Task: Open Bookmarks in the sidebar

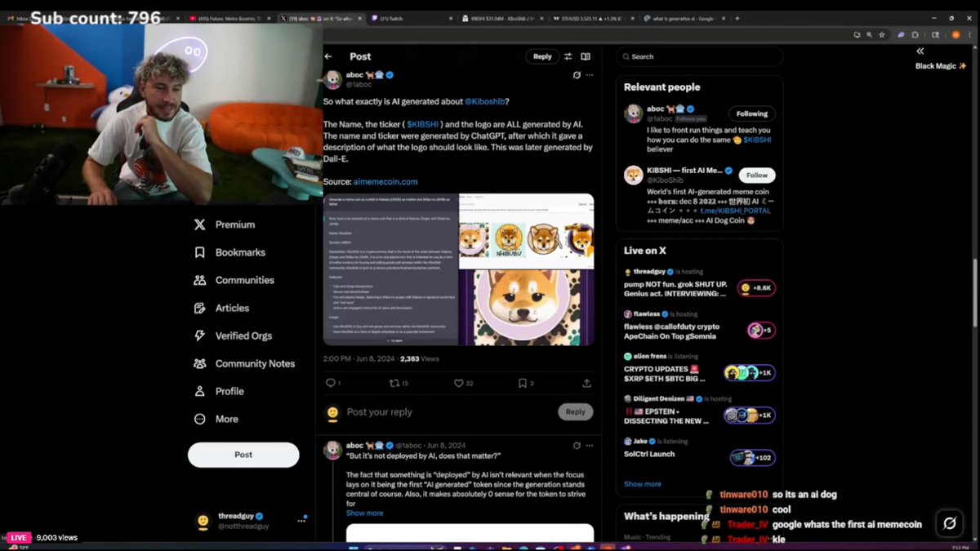Action: point(229,252)
